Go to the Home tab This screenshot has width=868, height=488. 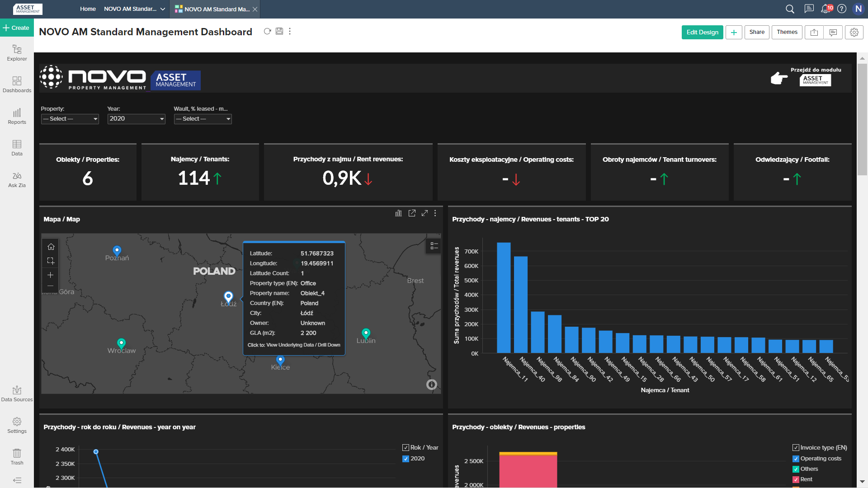(x=88, y=9)
